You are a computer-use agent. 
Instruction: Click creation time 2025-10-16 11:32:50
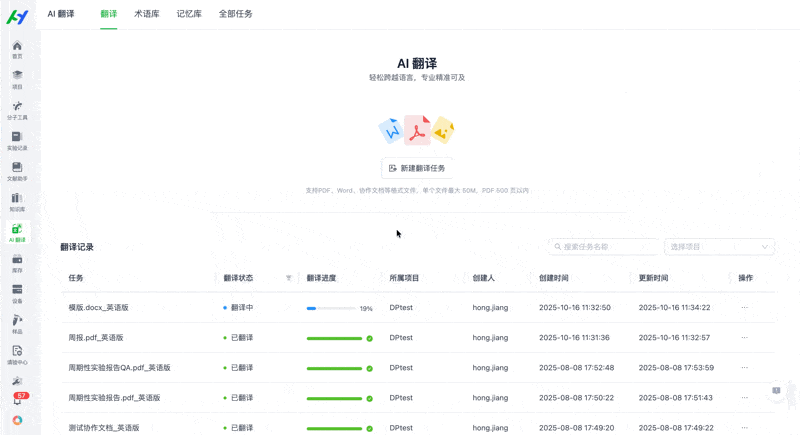(575, 308)
